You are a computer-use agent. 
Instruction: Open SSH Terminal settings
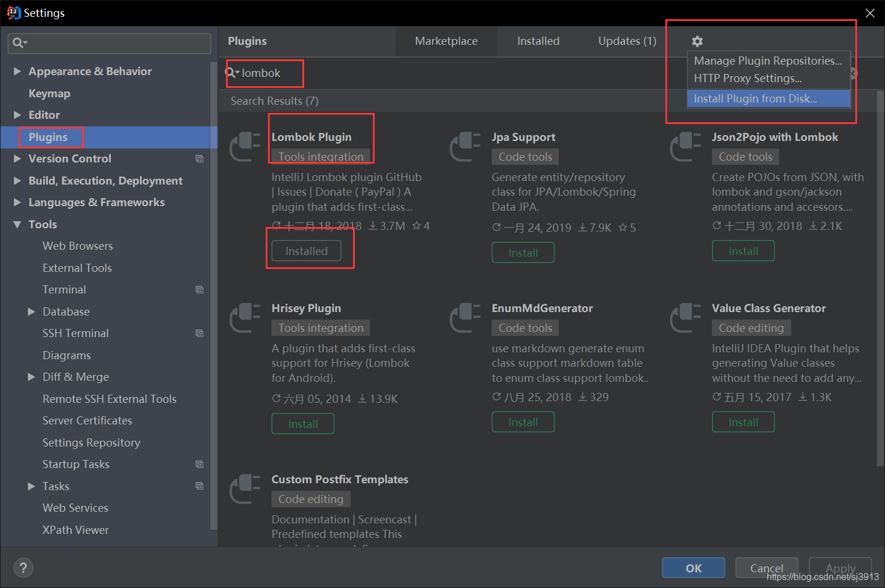(76, 333)
